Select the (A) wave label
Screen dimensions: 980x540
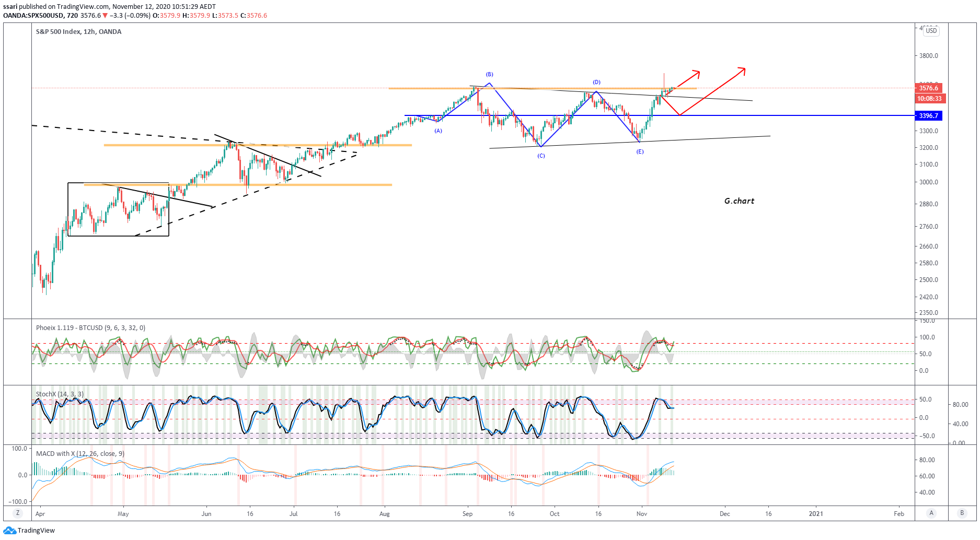[x=439, y=131]
